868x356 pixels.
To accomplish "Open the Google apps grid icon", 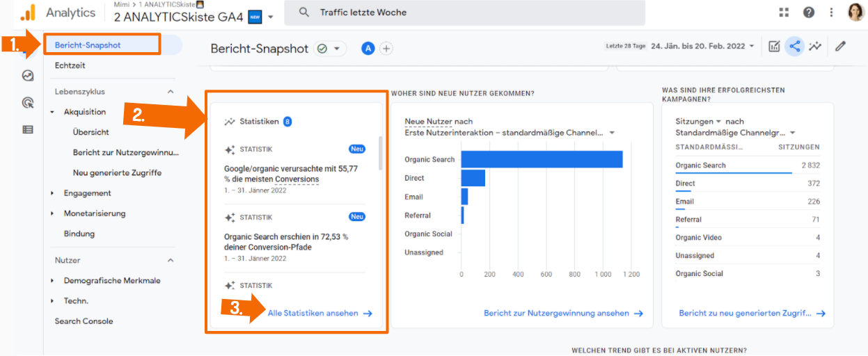I will click(x=784, y=13).
